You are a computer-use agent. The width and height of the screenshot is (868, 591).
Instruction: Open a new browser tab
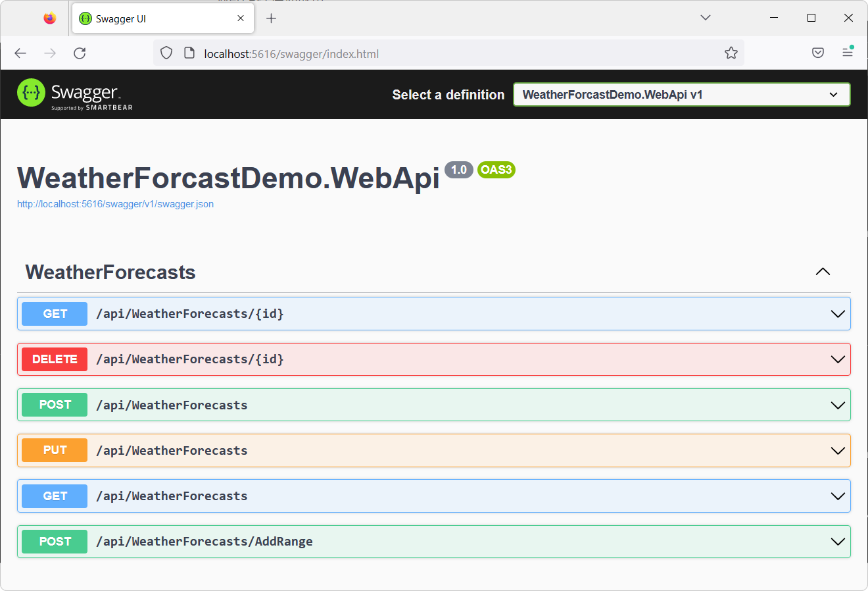(271, 18)
